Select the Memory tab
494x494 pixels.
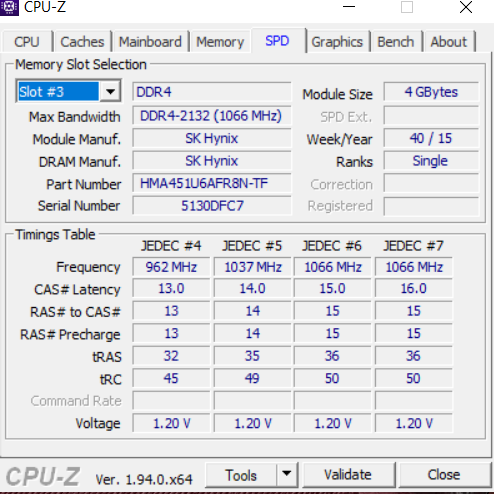220,42
